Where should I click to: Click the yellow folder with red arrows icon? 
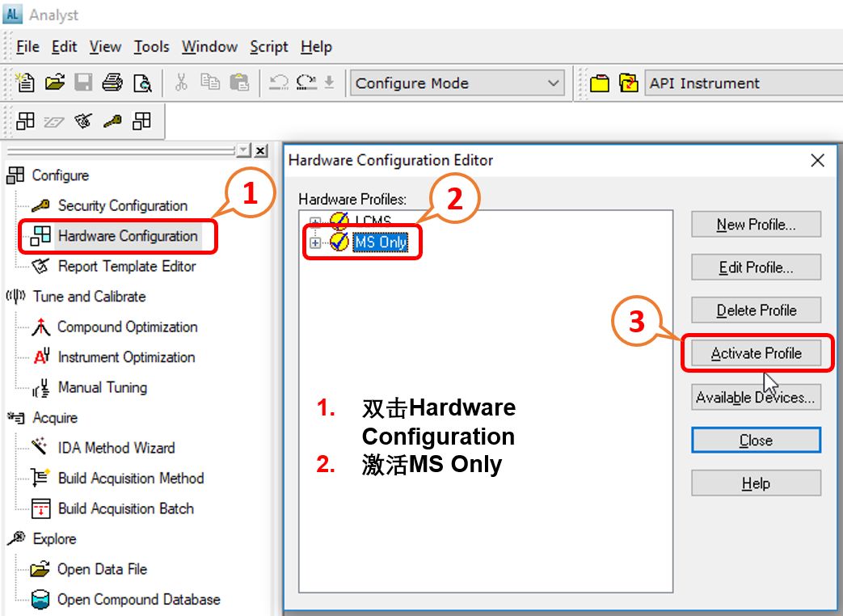click(x=629, y=83)
